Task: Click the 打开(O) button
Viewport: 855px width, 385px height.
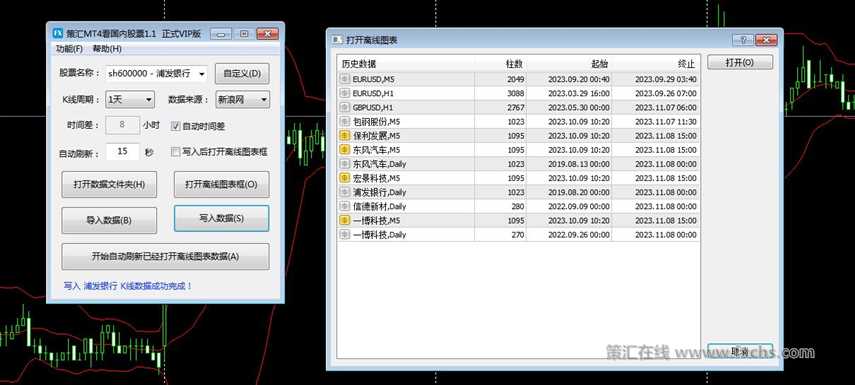Action: 740,62
